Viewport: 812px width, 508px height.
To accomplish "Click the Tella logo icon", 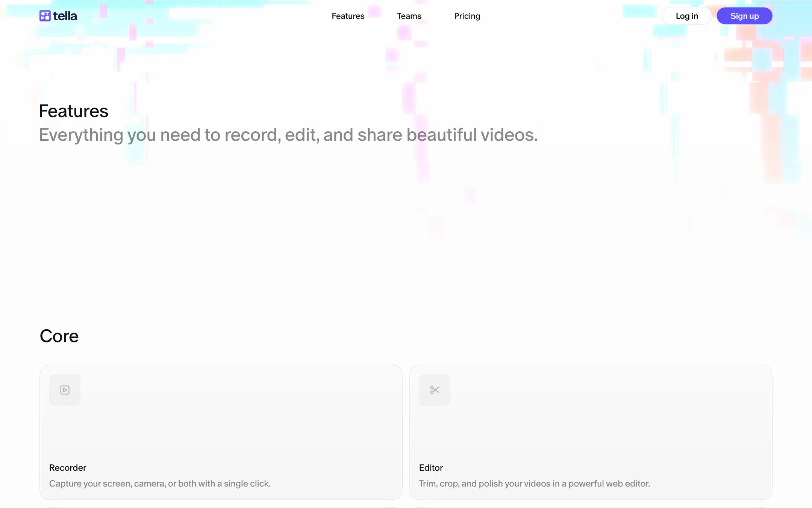I will 45,16.
